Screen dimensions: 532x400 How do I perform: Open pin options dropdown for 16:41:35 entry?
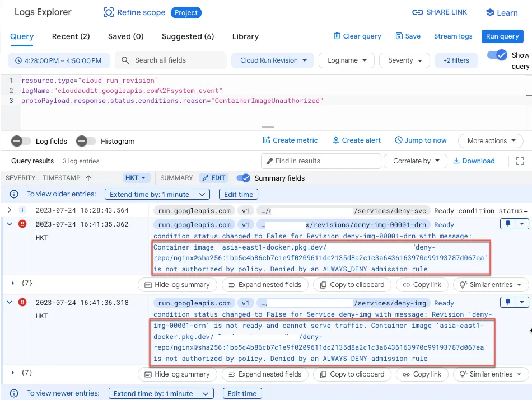pyautogui.click(x=522, y=224)
